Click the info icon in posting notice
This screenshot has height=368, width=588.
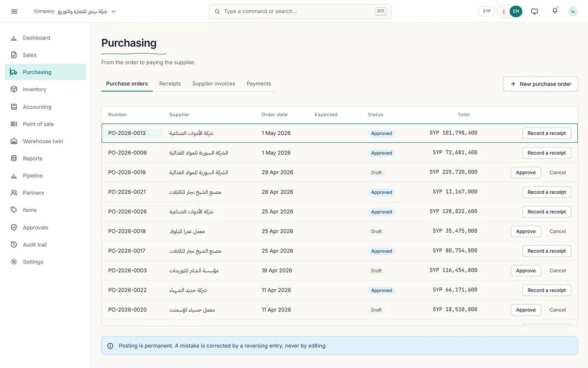point(110,346)
